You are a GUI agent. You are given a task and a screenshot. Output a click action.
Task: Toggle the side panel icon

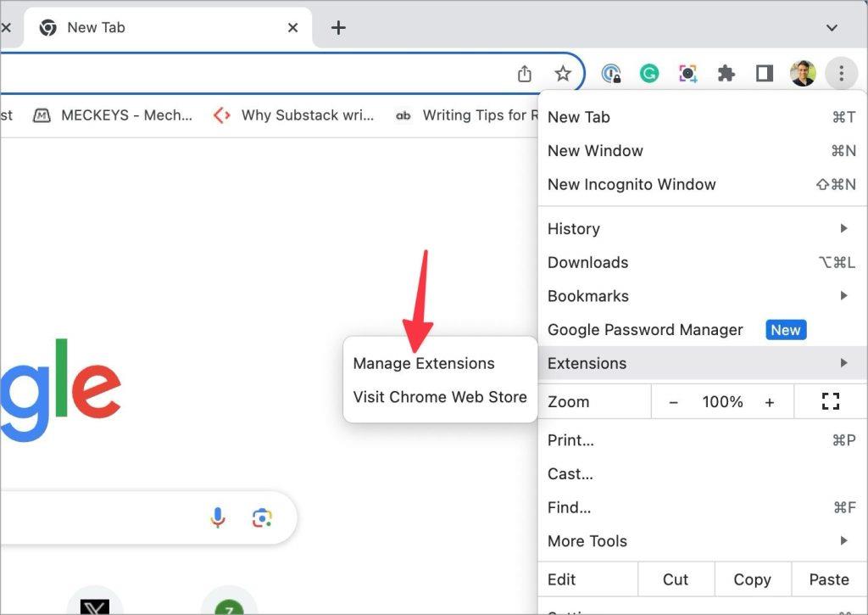pyautogui.click(x=765, y=73)
